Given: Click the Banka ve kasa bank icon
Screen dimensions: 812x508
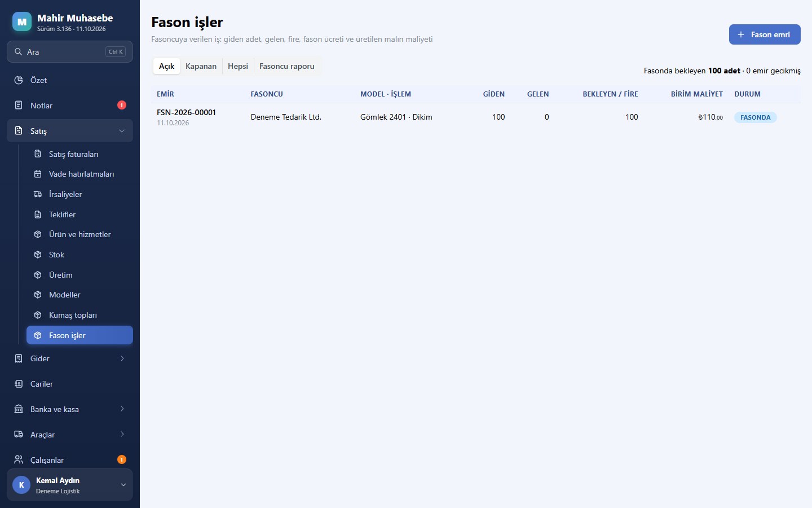Looking at the screenshot, I should tap(19, 409).
